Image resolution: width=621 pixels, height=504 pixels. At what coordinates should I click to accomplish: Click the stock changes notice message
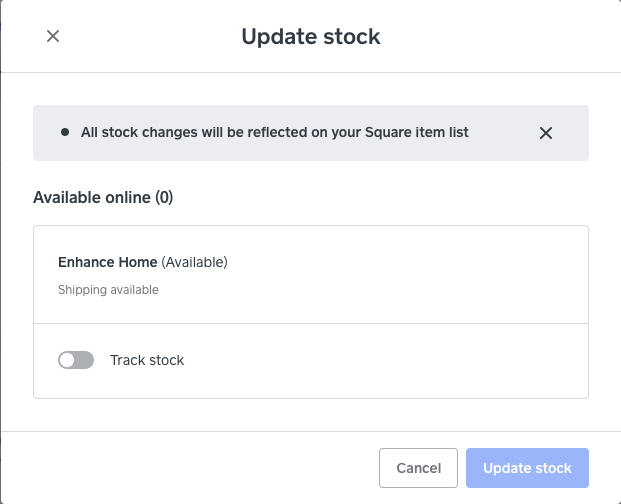(275, 132)
